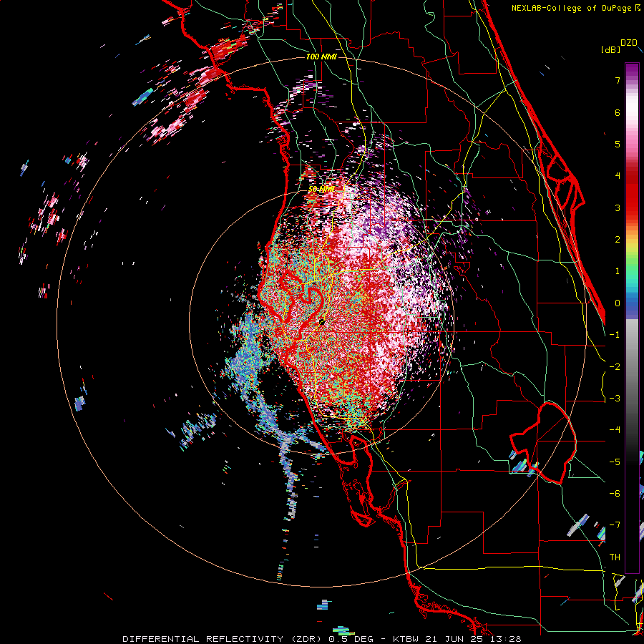Image resolution: width=644 pixels, height=644 pixels.
Task: Click the 0 value on the color scale
Action: pos(618,303)
